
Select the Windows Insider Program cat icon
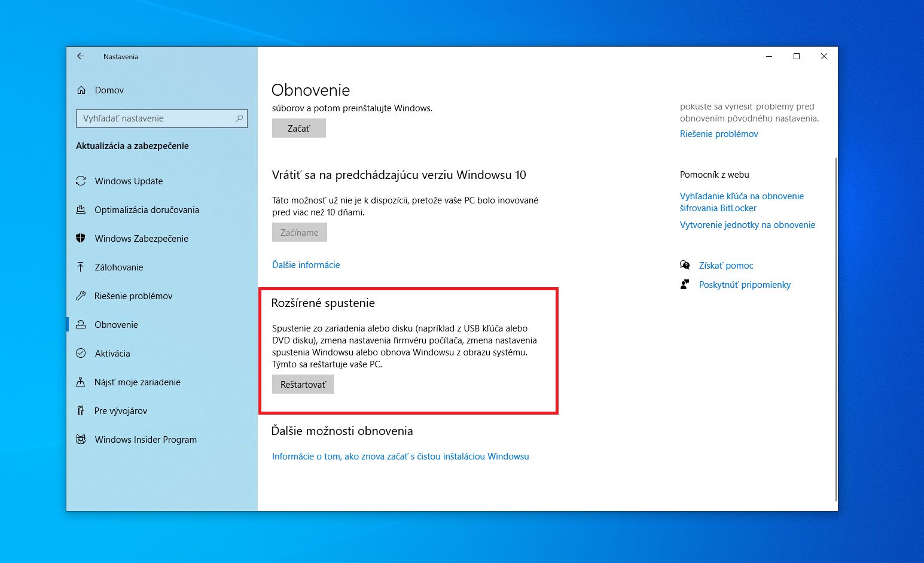(81, 440)
